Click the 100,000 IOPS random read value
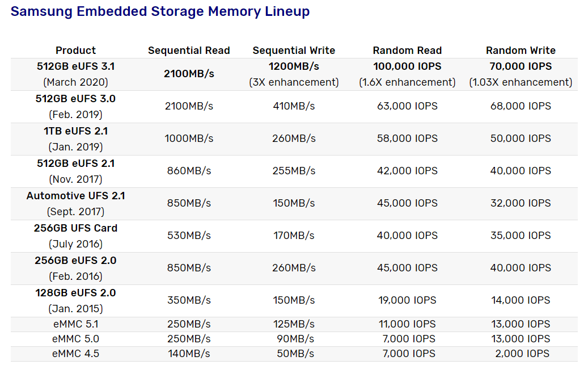The height and width of the screenshot is (390, 588). click(407, 66)
